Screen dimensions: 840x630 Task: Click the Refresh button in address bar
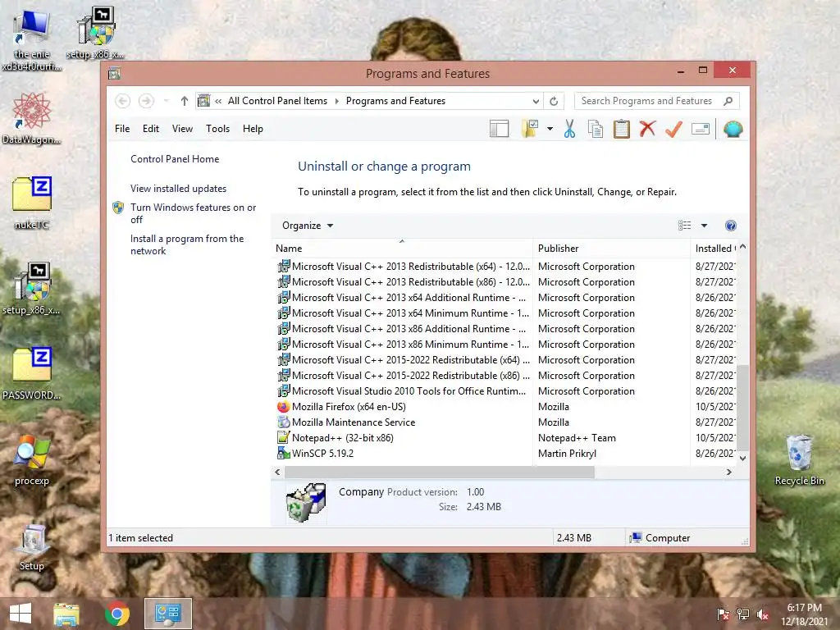[x=554, y=101]
